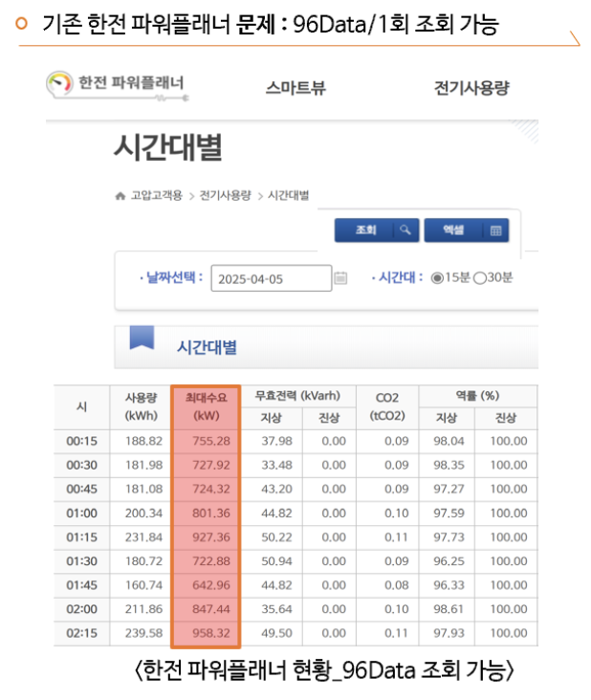Select the 00:15 time row cell
Viewport: 591px width, 700px height.
(81, 441)
